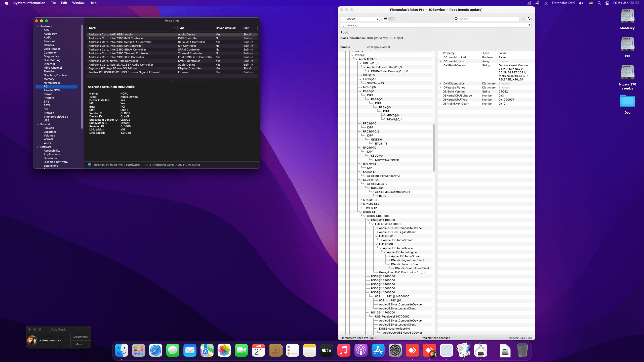Switch to list view in IORegistryExplorer toolbar
644x362 pixels.
pyautogui.click(x=385, y=19)
